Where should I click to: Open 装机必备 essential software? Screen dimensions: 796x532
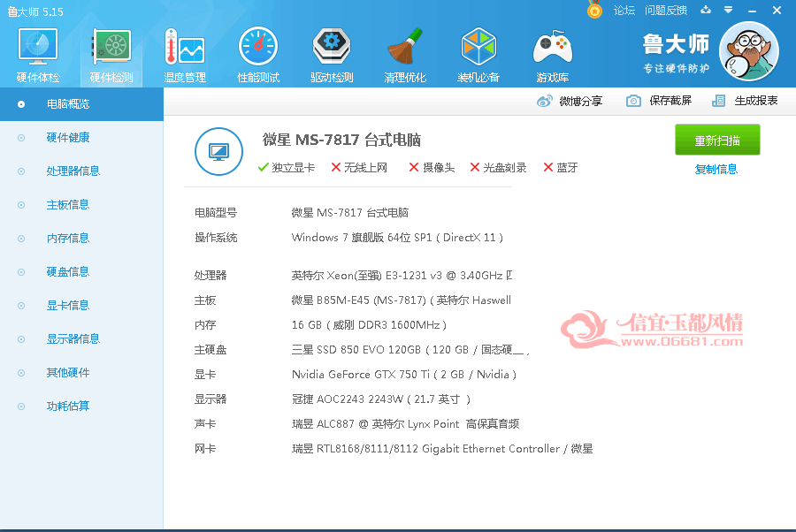tap(478, 56)
